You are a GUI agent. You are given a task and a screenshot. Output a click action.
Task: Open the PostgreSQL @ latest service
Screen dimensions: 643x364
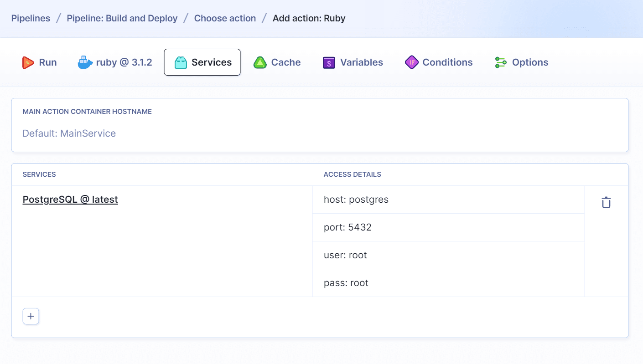pos(70,200)
